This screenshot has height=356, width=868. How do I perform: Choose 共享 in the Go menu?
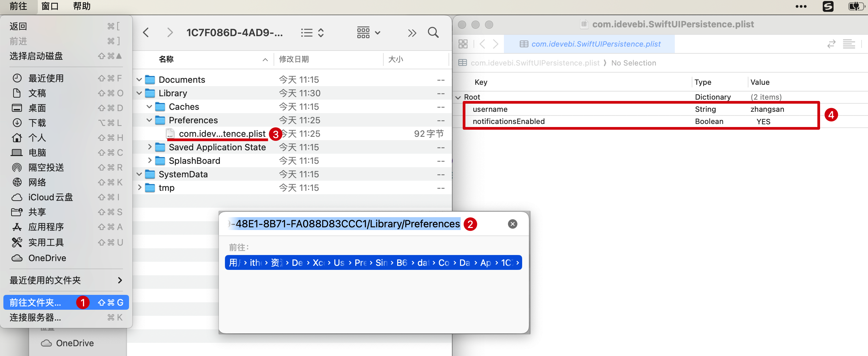(x=66, y=212)
